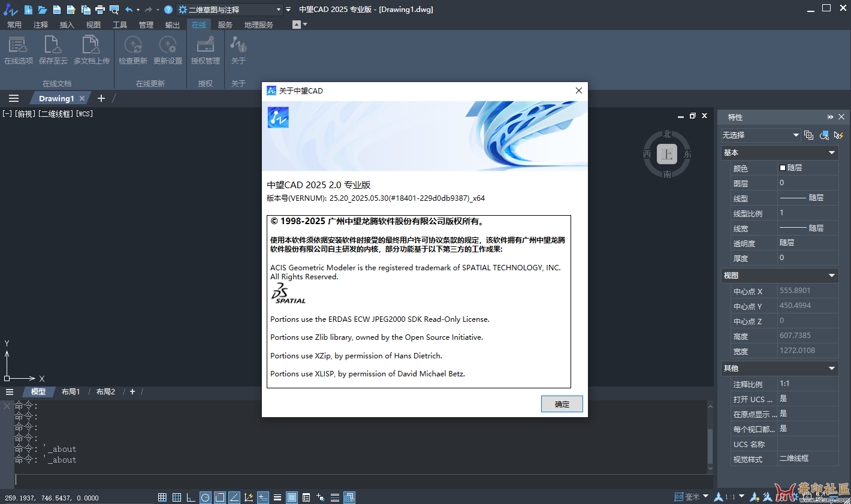The height and width of the screenshot is (504, 851).
Task: Click the Print icon in quick access toolbar
Action: pos(100,10)
